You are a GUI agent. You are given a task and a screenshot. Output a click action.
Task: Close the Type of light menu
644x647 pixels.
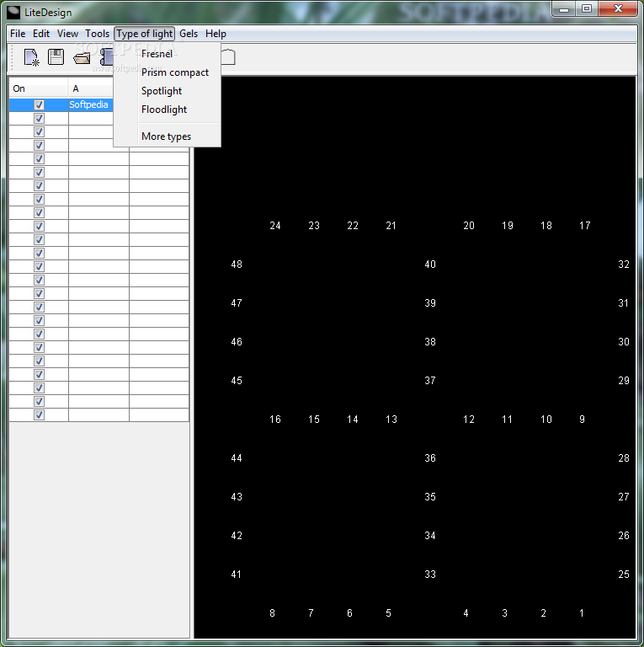pos(144,34)
